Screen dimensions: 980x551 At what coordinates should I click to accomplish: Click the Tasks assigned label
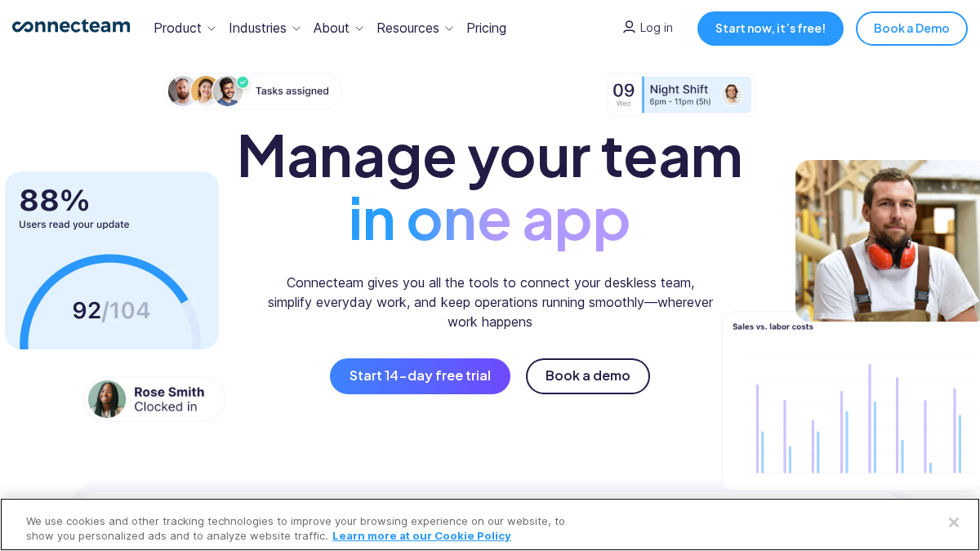pos(292,91)
